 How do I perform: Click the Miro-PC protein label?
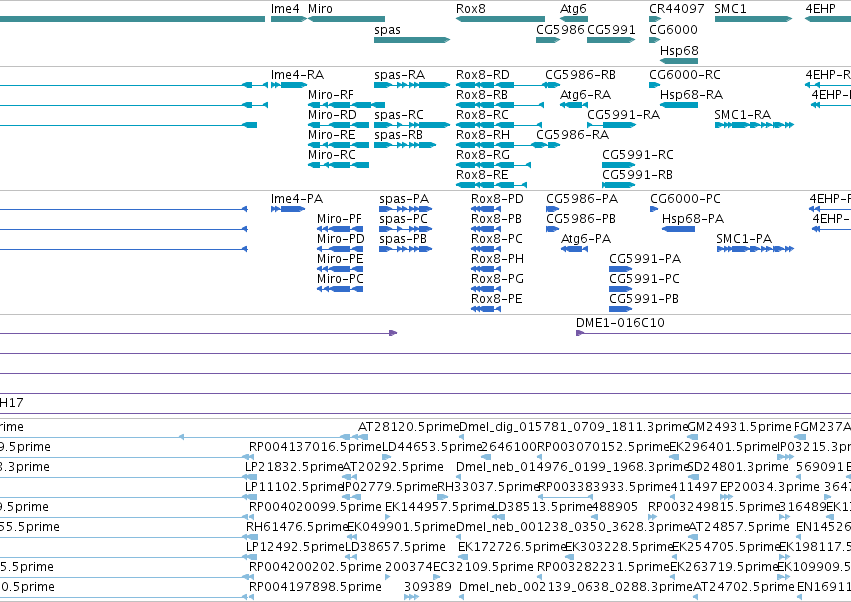point(340,280)
